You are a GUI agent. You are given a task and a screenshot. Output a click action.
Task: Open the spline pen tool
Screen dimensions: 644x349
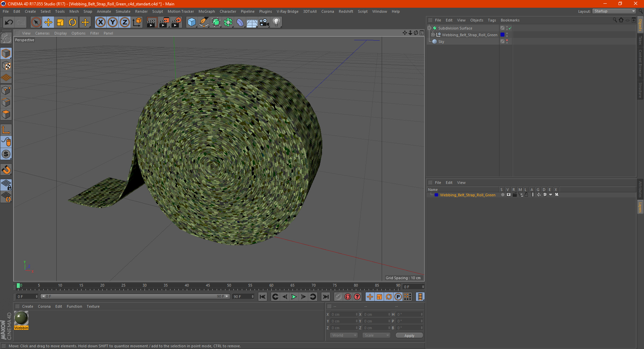point(204,22)
